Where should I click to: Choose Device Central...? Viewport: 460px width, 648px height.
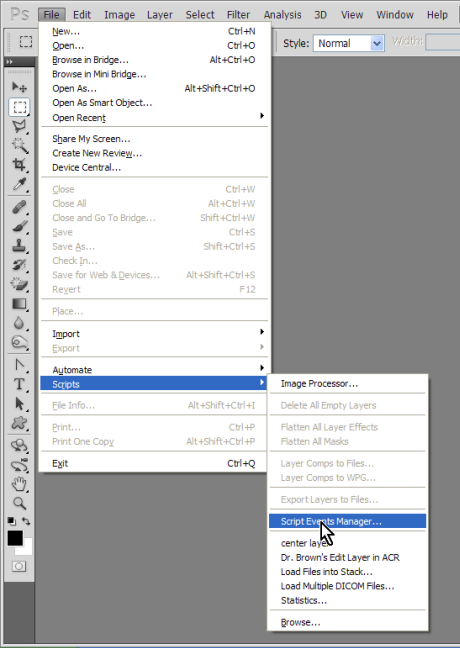pyautogui.click(x=154, y=167)
